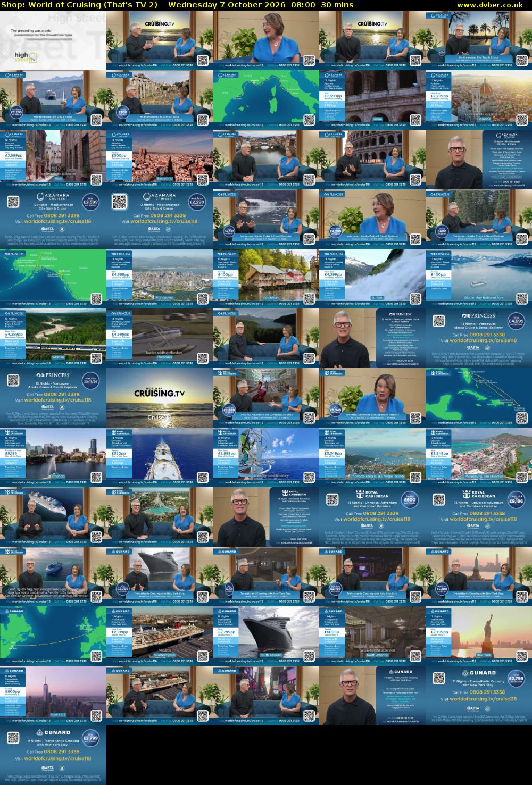Screen dimensions: 532x785
Task: Open Princess promo card with offer ends 30/11/26
Action: tap(53, 398)
